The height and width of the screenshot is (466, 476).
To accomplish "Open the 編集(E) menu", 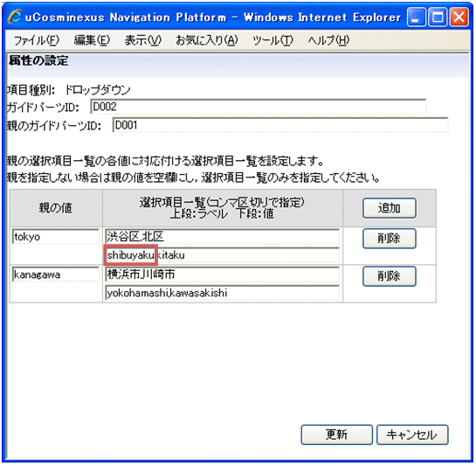I will coord(92,40).
